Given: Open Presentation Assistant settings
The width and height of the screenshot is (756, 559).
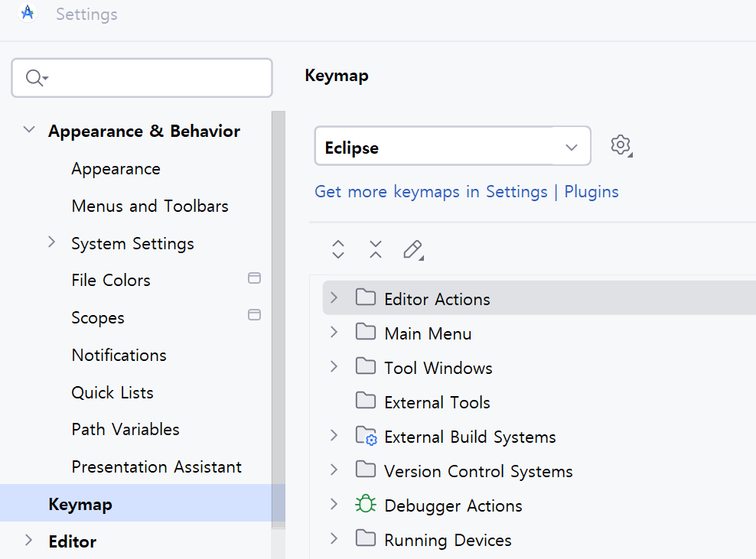Looking at the screenshot, I should (157, 467).
